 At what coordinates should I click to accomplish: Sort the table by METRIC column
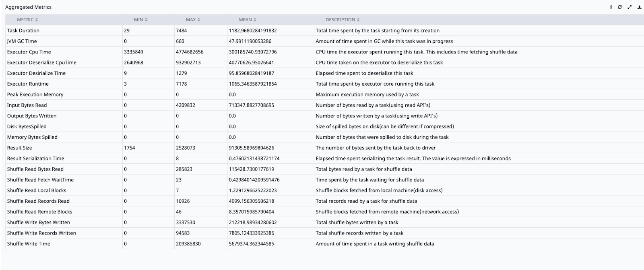pyautogui.click(x=27, y=20)
